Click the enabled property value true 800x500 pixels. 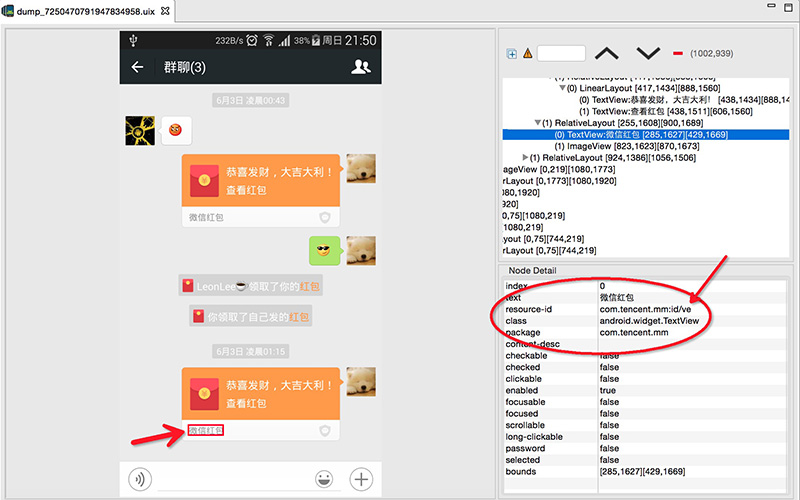click(x=608, y=390)
